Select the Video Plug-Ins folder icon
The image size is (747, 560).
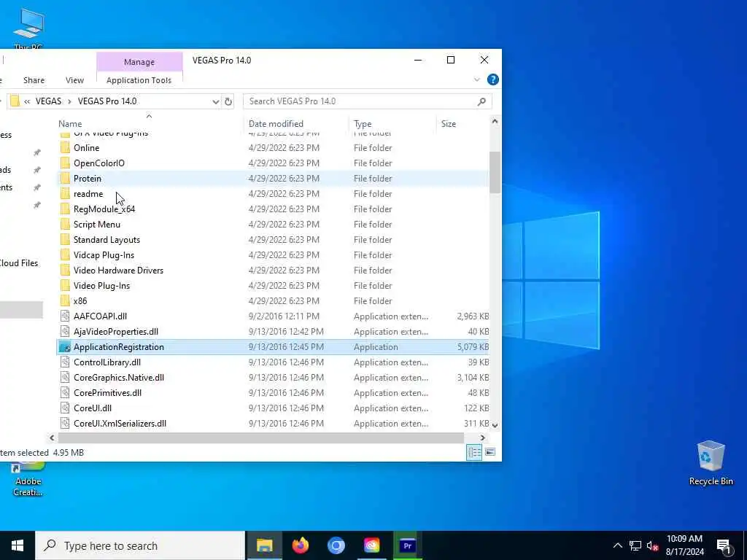65,286
